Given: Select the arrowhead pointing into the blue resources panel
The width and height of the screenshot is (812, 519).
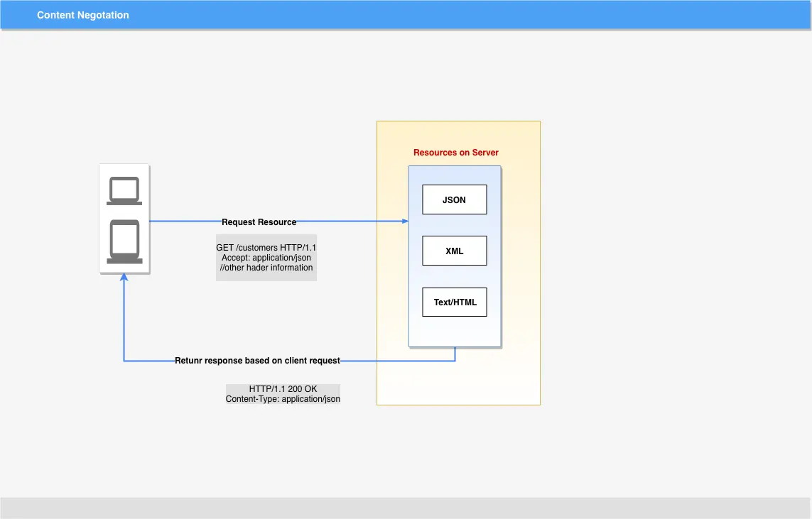Looking at the screenshot, I should (405, 221).
